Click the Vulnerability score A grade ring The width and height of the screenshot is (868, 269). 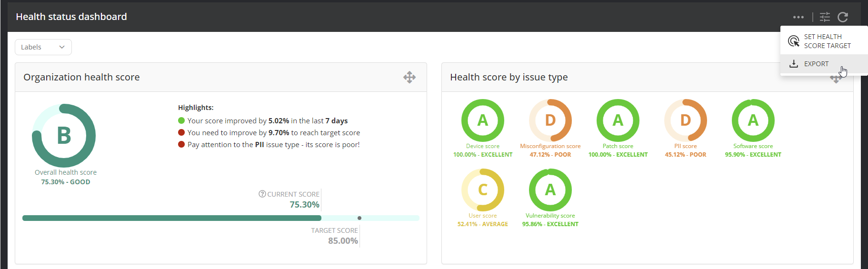click(x=550, y=189)
